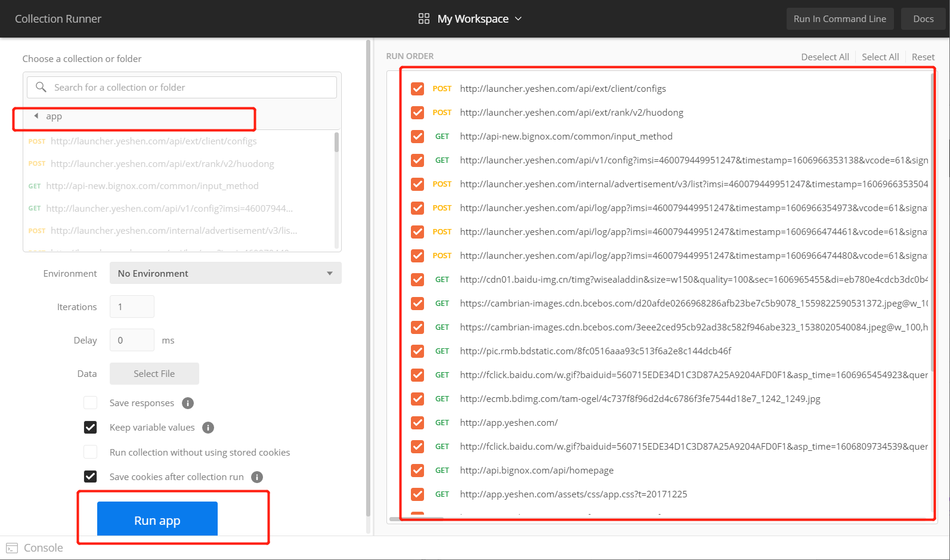Click Select File to choose a data file
This screenshot has width=950, height=560.
[x=154, y=373]
